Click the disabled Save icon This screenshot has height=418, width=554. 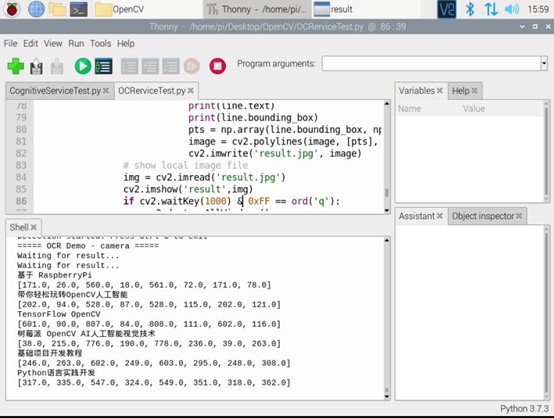point(57,66)
